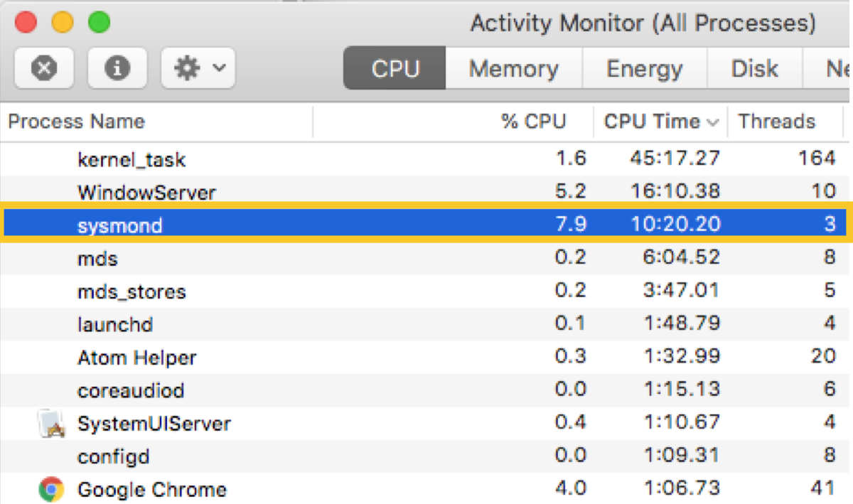This screenshot has height=504, width=853.
Task: Select the kernel_task process row
Action: tap(426, 159)
